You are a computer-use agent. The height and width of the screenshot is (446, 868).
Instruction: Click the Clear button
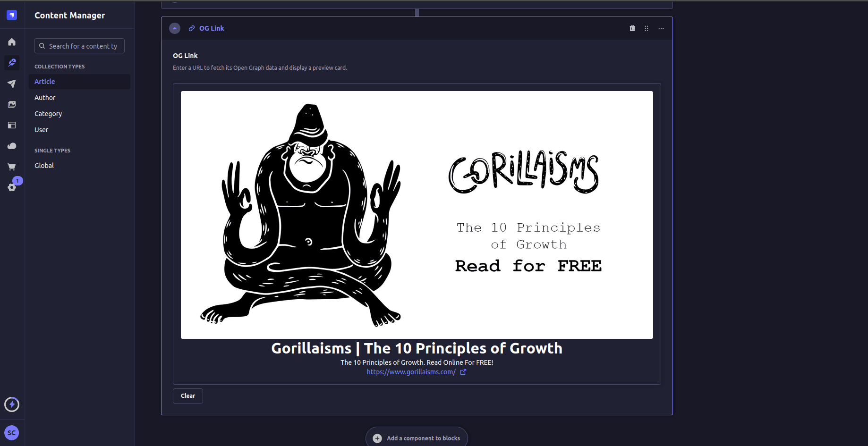[188, 396]
